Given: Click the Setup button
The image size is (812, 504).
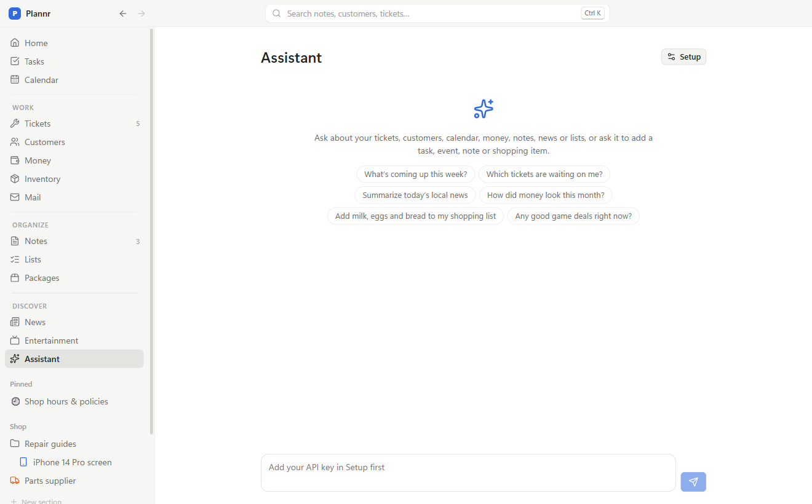Looking at the screenshot, I should pos(683,57).
